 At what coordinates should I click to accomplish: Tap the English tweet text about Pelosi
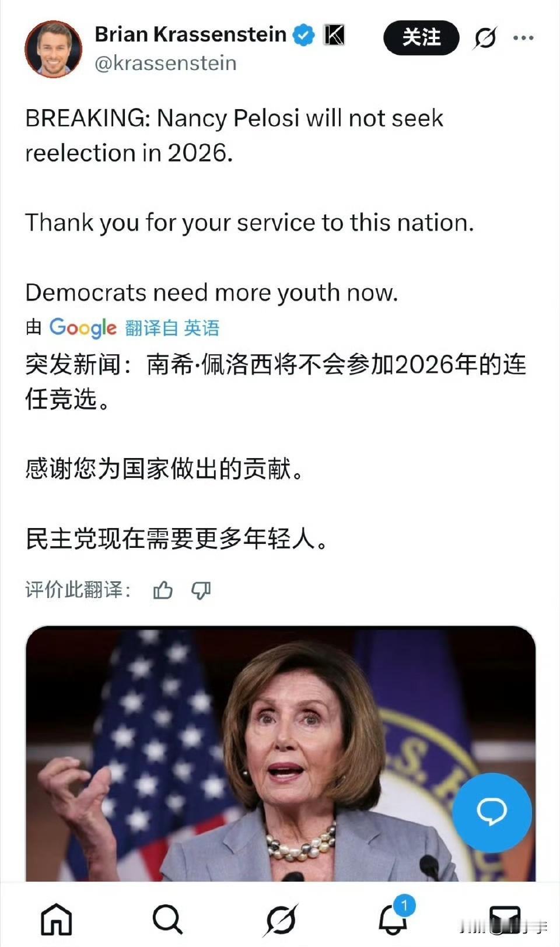tap(250, 205)
